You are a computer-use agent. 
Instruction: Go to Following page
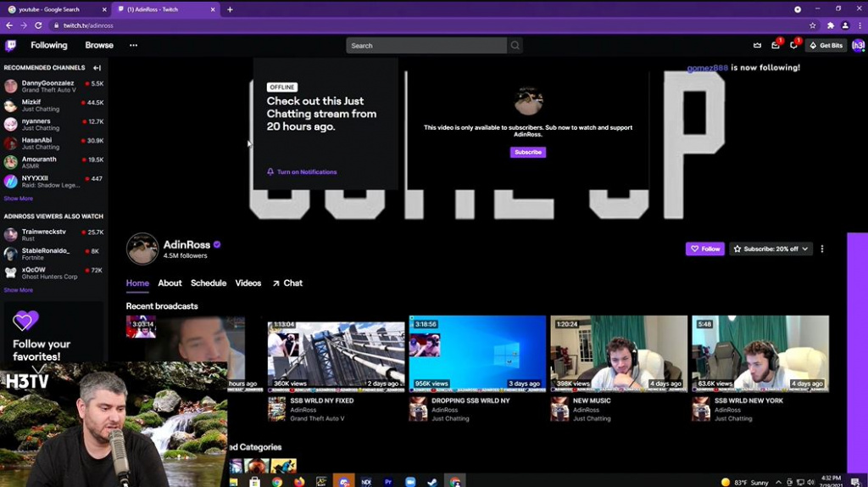point(48,46)
